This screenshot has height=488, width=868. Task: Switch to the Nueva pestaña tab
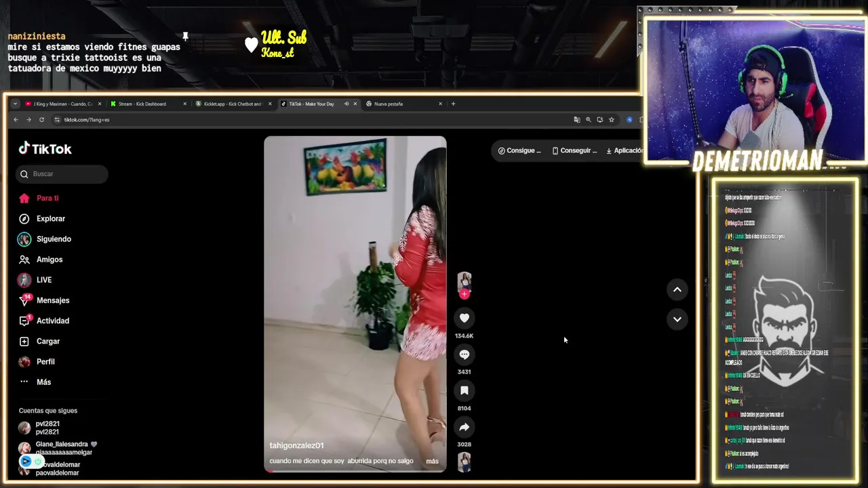click(389, 104)
